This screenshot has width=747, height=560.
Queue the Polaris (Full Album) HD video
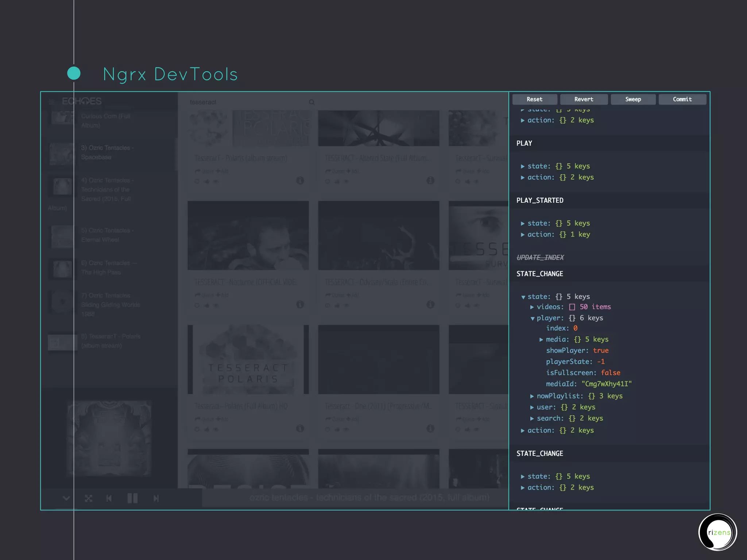point(204,419)
